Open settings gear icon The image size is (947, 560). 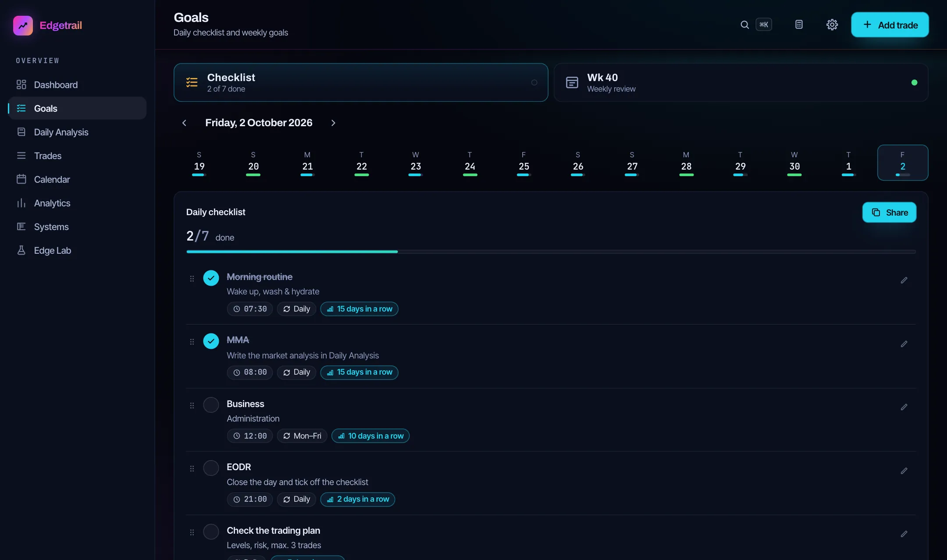(x=832, y=25)
